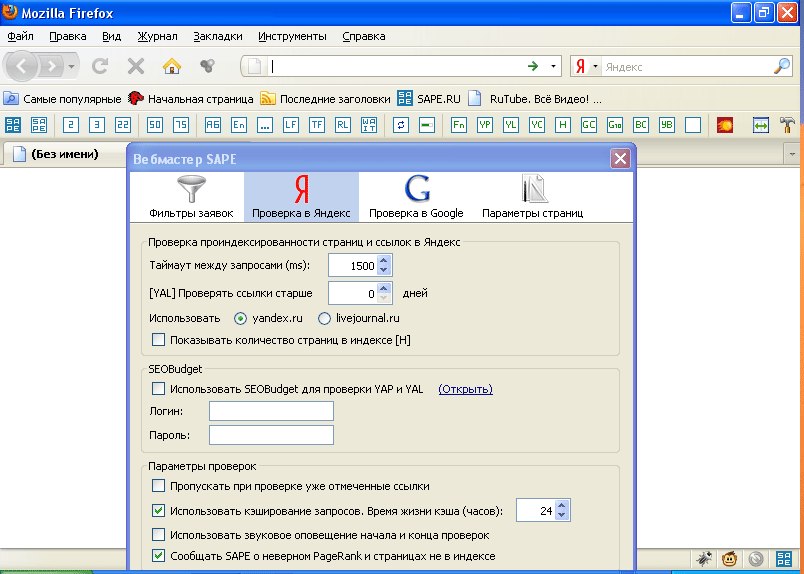Open the 'SAPE.RU' bookmark
The width and height of the screenshot is (804, 574).
click(x=429, y=99)
